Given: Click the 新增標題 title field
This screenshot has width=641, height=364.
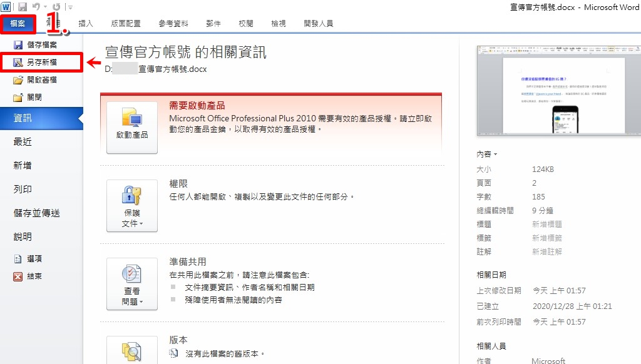Looking at the screenshot, I should [547, 225].
